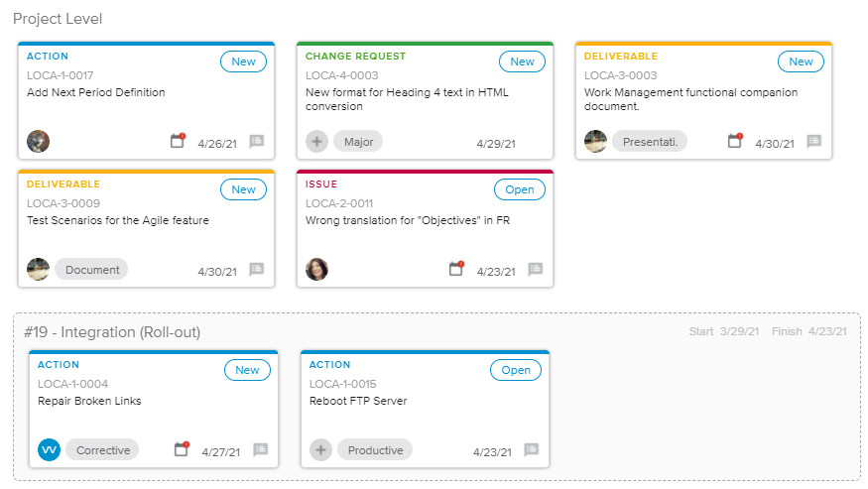Click calendar icon on Repair Broken Links card

(x=182, y=450)
